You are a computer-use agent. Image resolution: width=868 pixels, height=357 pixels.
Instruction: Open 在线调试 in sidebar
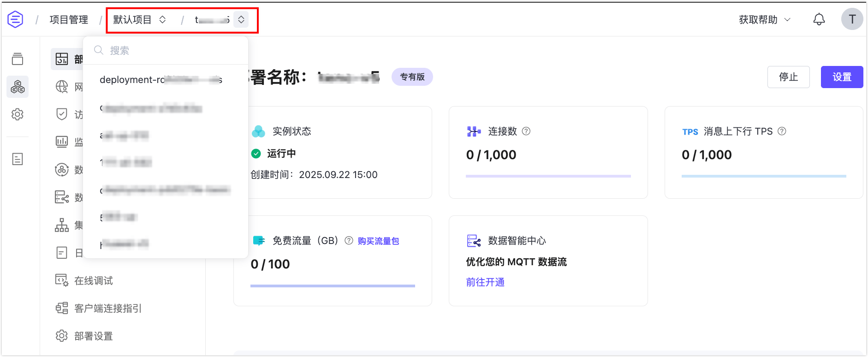click(93, 281)
